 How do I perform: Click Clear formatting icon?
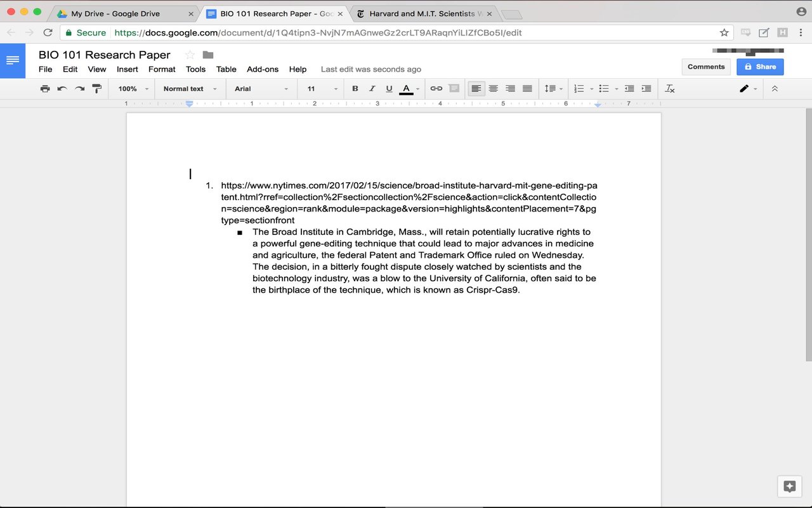click(x=670, y=89)
